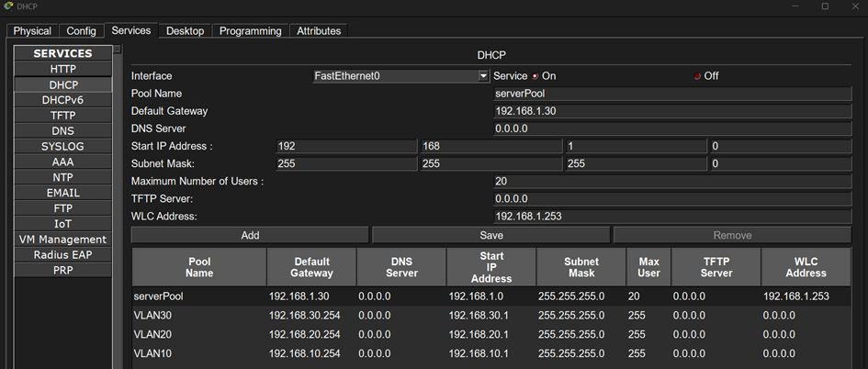
Task: Select the VLAN10 pool row
Action: (491, 353)
